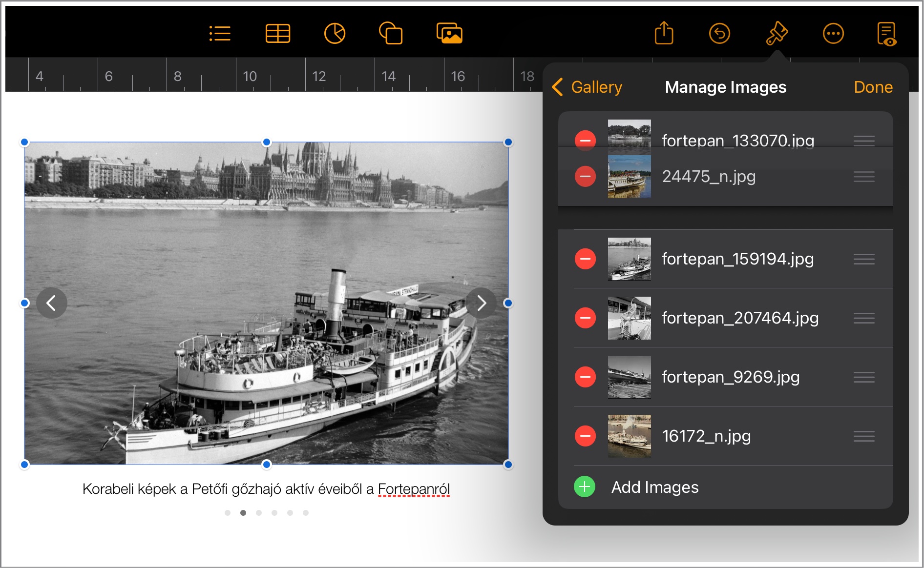This screenshot has height=568, width=924.
Task: Grab reorder handle for fortepan_159194.jpg
Action: pos(864,259)
